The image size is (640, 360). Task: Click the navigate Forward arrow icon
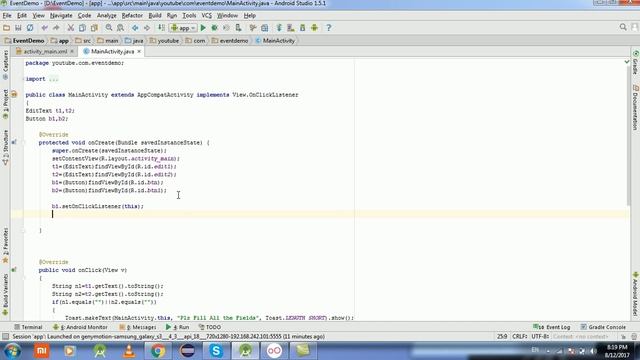(x=147, y=28)
